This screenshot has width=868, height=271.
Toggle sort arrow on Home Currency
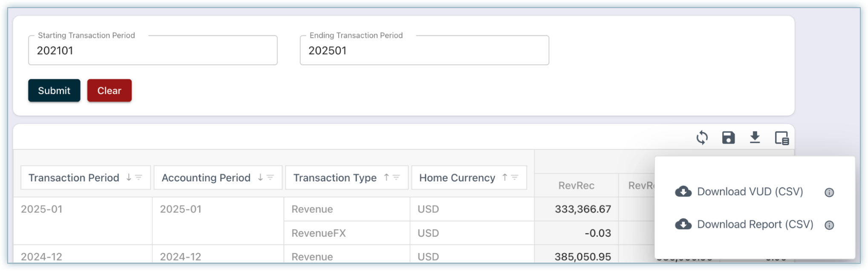point(505,178)
